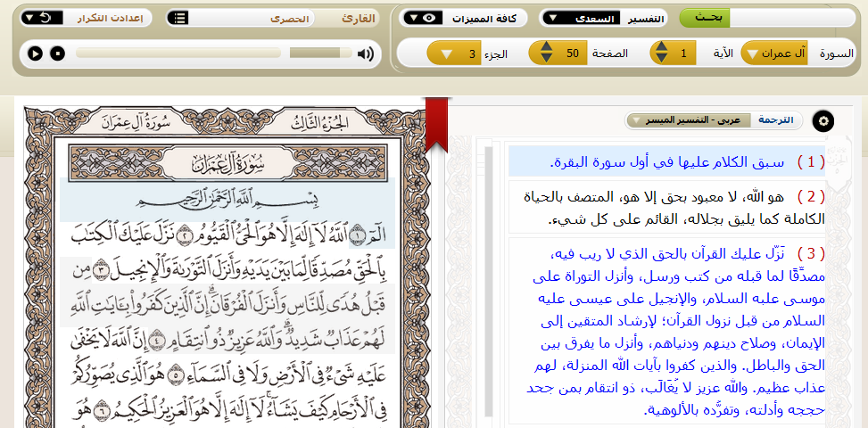Select the reciter الحصرى field
This screenshot has height=428, width=868.
pyautogui.click(x=251, y=18)
